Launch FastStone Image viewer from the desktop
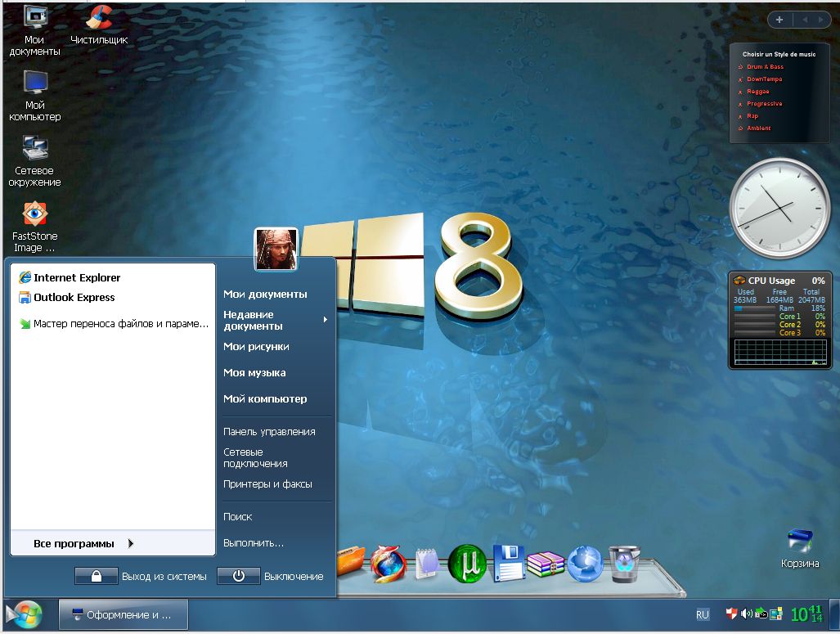The height and width of the screenshot is (634, 840). (x=35, y=226)
